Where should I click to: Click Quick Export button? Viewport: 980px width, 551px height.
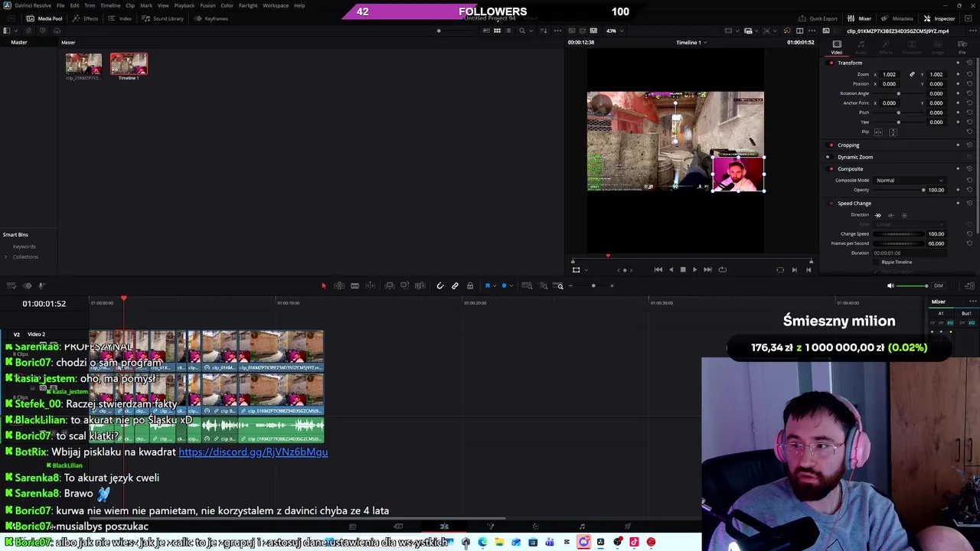(818, 18)
